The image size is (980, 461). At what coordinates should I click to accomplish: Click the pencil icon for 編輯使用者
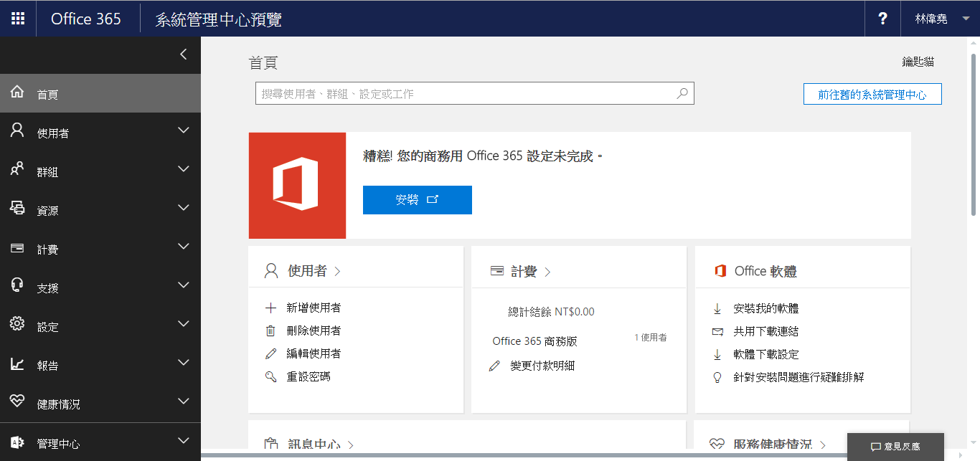pyautogui.click(x=270, y=353)
